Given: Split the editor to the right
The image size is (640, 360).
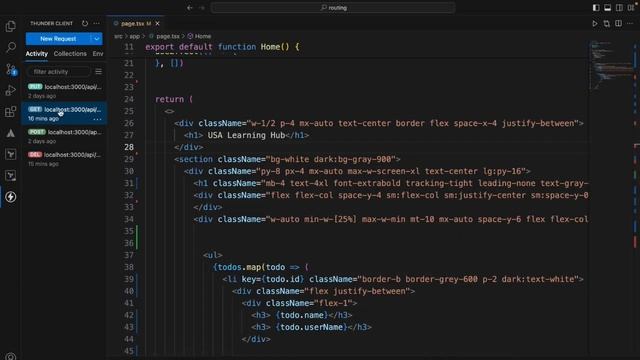Looking at the screenshot, I should coord(618,24).
